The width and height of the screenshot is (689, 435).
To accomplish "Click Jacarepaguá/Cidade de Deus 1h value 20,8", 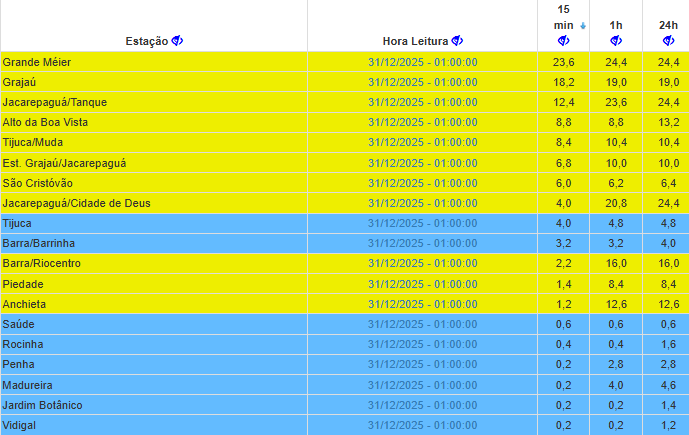I will [x=616, y=203].
